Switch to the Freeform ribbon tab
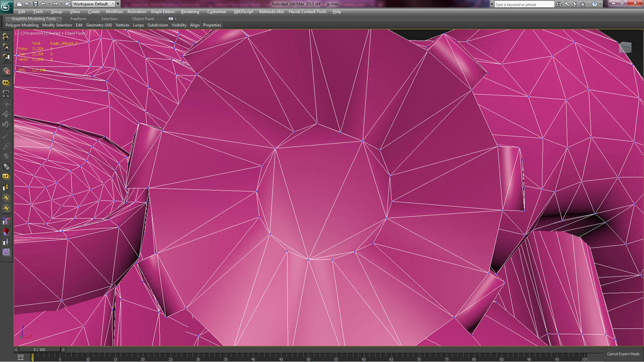Image resolution: width=644 pixels, height=362 pixels. coord(78,19)
